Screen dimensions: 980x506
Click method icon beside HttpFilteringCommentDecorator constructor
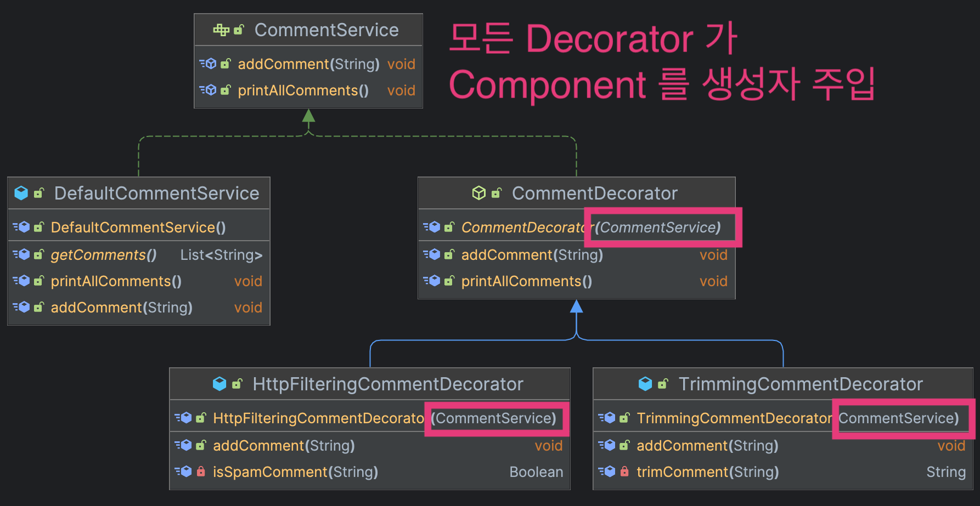(183, 418)
